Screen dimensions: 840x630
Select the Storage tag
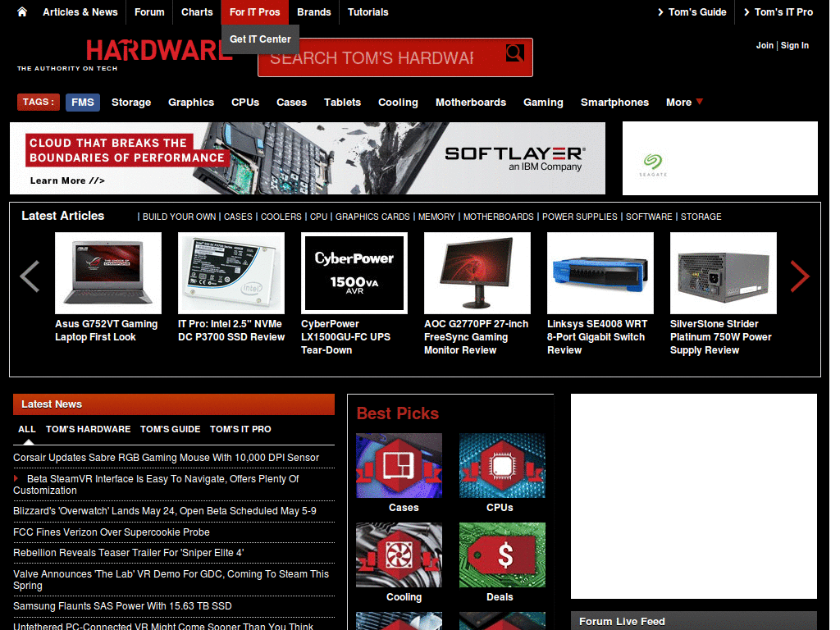(131, 103)
